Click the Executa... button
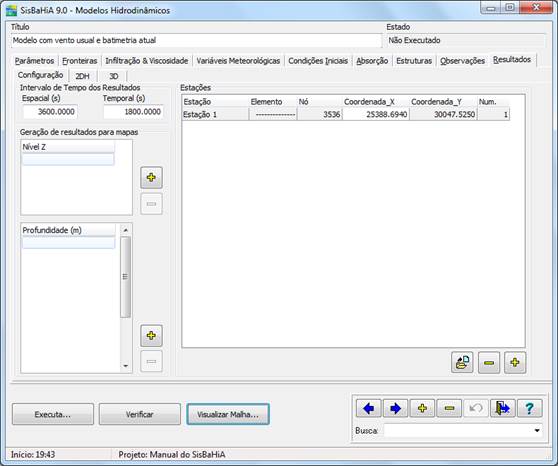558x466 pixels. pos(53,414)
